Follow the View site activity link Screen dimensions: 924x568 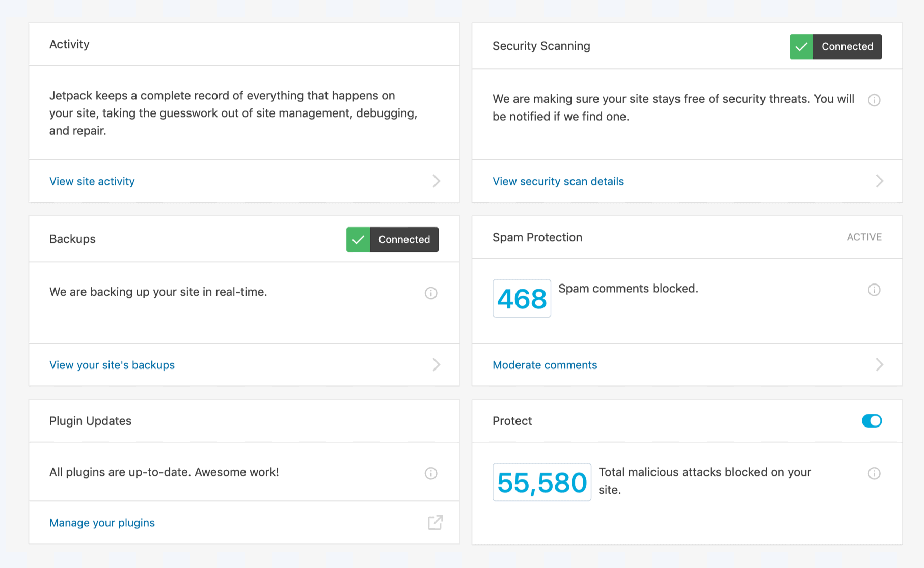tap(92, 181)
